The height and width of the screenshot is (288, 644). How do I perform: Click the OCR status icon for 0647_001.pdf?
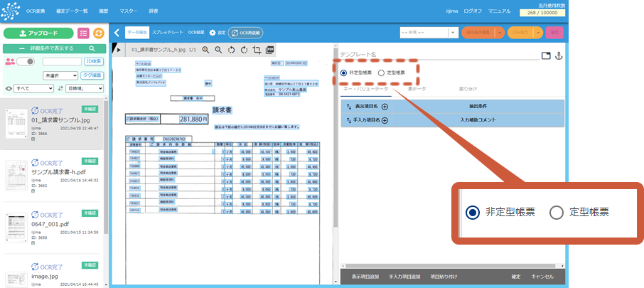[x=35, y=215]
